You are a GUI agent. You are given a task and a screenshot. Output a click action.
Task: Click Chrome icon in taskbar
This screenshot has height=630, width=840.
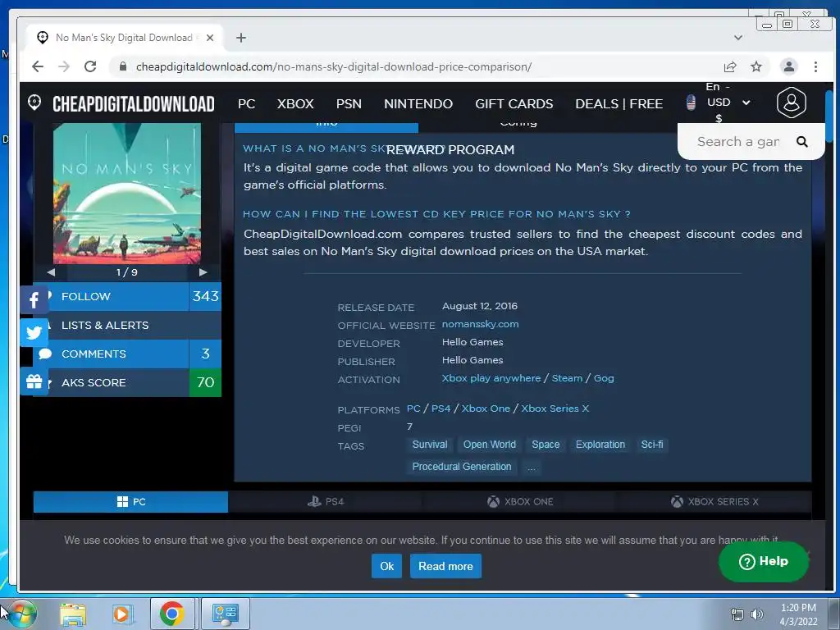pos(172,614)
